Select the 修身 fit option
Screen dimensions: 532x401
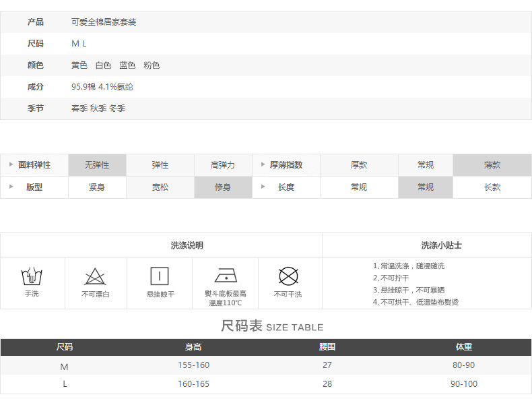coord(223,187)
